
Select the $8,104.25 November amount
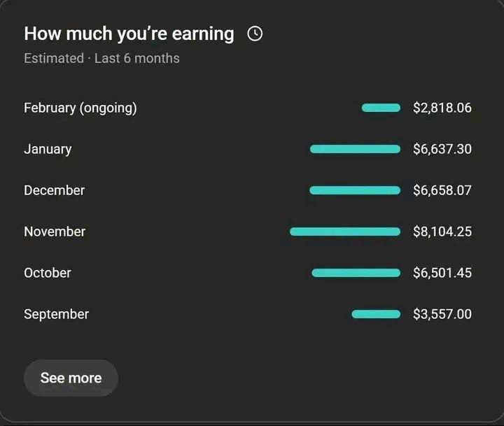(442, 232)
